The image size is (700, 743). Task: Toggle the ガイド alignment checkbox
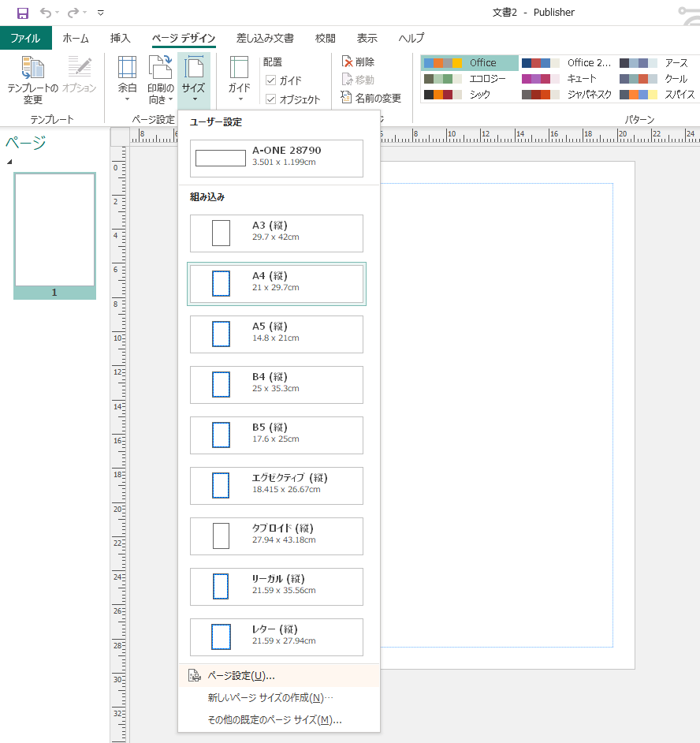[271, 80]
